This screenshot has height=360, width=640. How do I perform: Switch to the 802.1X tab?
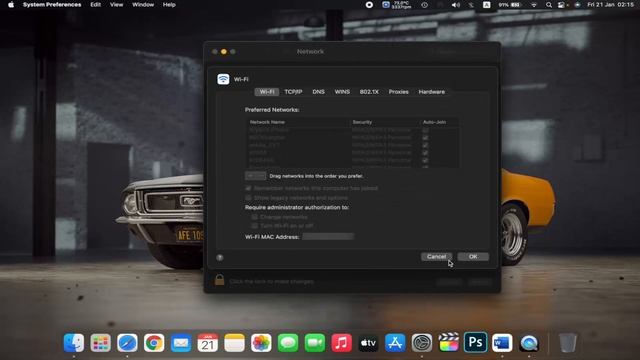tap(369, 92)
